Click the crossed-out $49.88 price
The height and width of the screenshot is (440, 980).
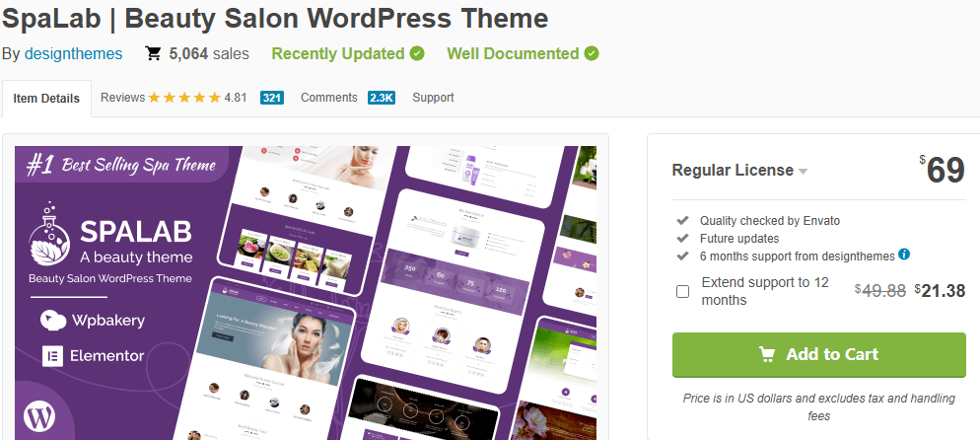(x=880, y=291)
